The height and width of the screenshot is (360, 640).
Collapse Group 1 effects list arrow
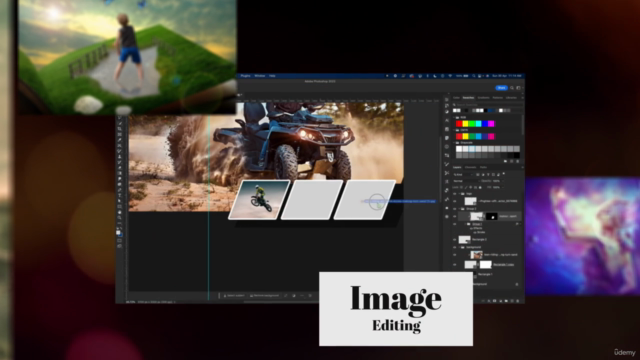(x=521, y=224)
